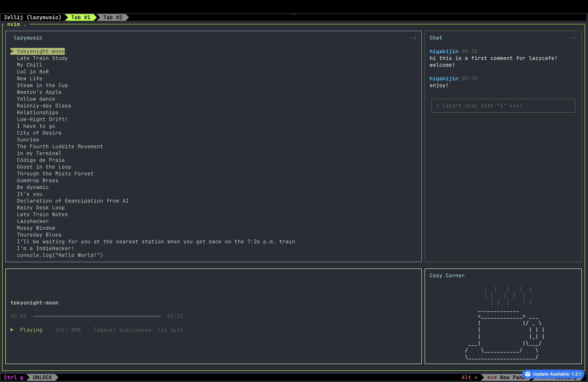Select the Late Train Notes track

42,214
